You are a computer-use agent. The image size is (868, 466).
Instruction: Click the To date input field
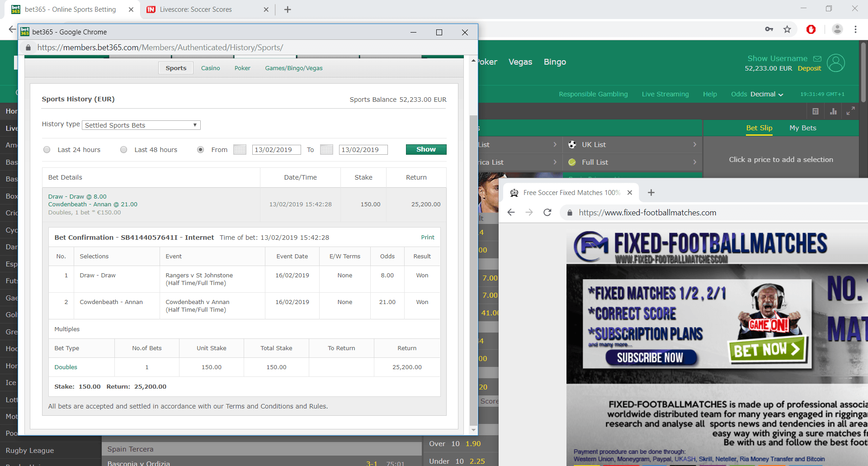click(363, 150)
